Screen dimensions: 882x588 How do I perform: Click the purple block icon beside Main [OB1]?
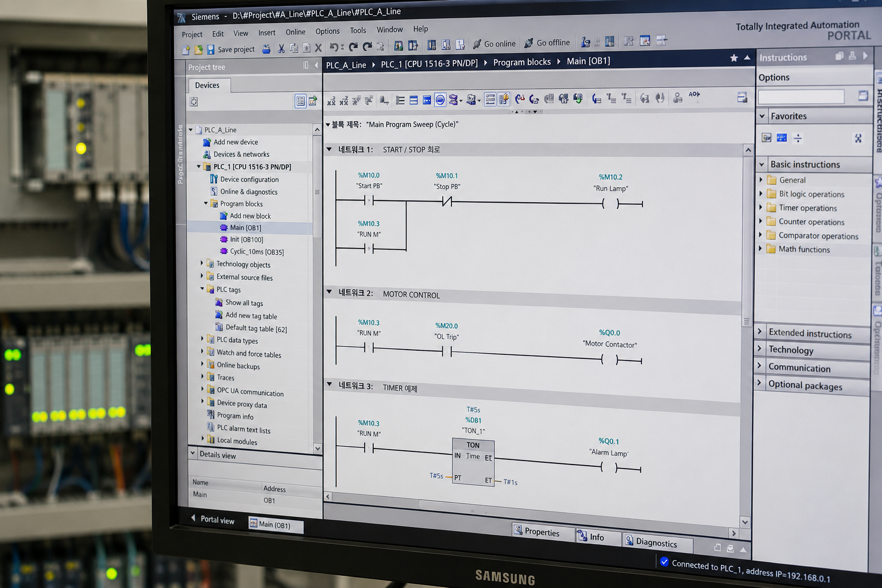[x=224, y=228]
